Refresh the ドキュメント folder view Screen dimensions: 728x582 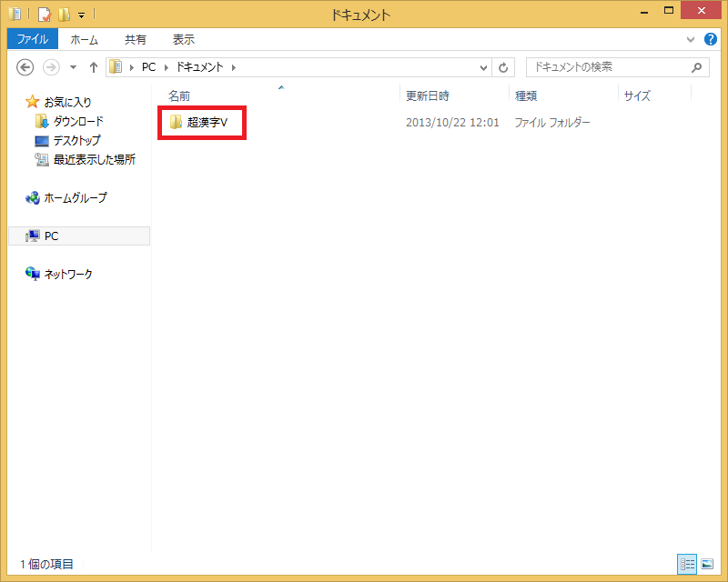pyautogui.click(x=504, y=67)
